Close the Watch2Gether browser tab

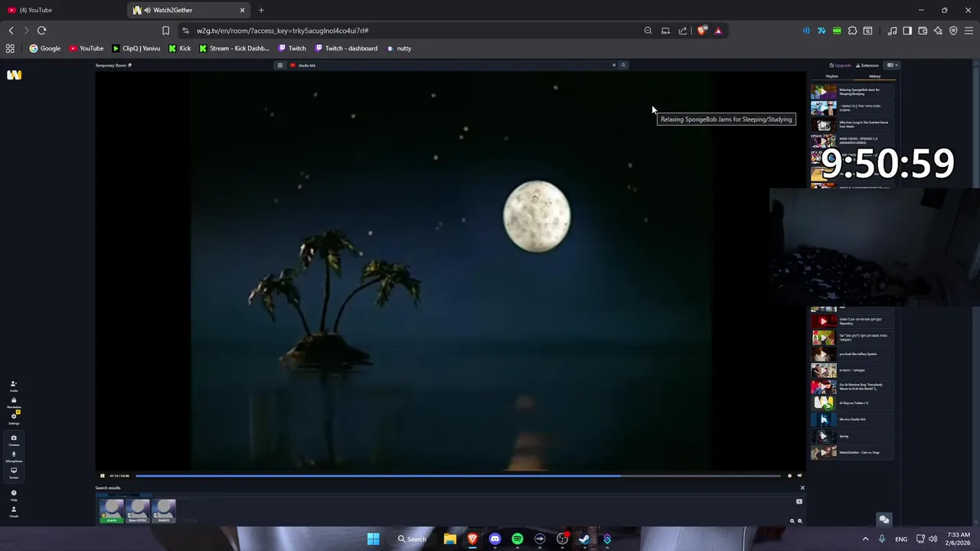243,10
